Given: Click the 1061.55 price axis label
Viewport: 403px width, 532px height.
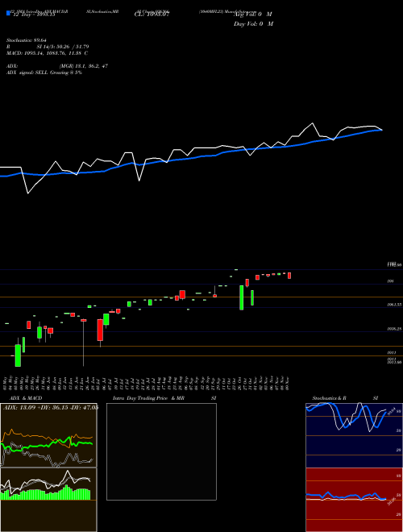Looking at the screenshot, I should [x=394, y=305].
